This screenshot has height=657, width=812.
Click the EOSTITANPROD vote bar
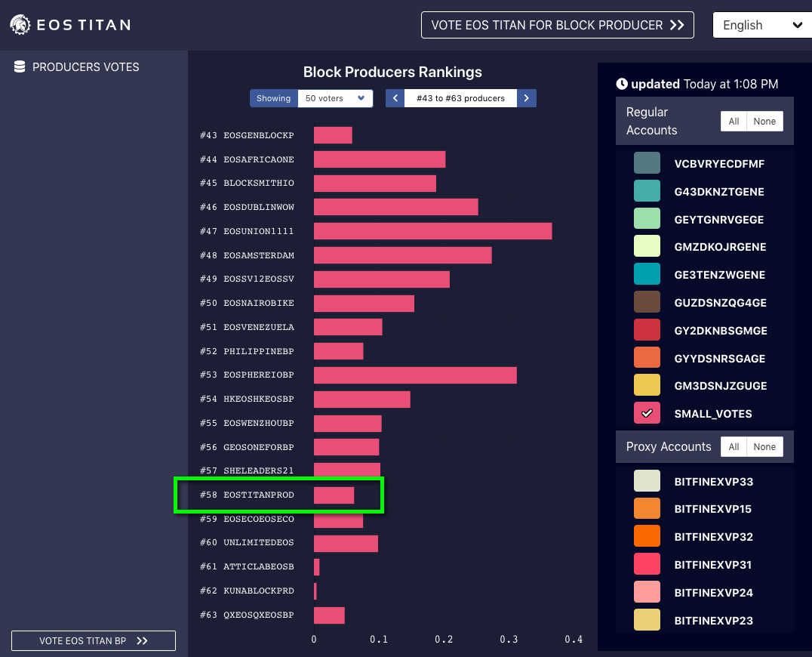(x=334, y=495)
